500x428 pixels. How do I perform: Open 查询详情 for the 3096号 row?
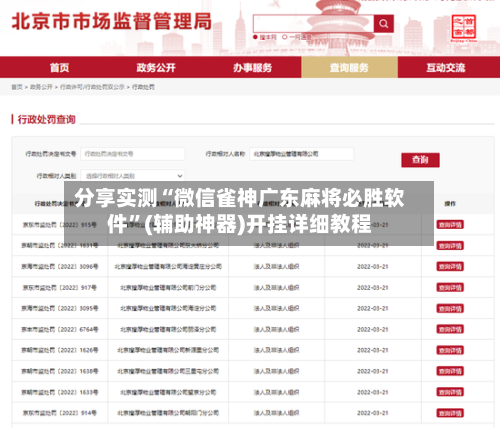[450, 267]
